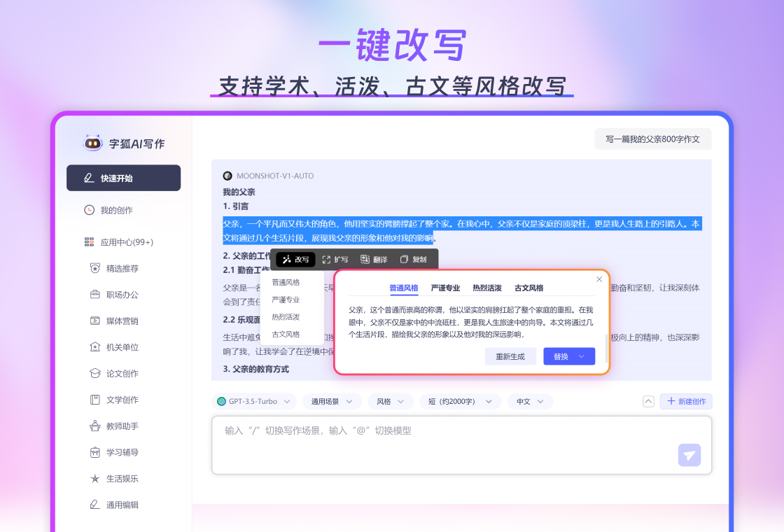Switch to 严谨专业 tab in popup

click(x=445, y=288)
